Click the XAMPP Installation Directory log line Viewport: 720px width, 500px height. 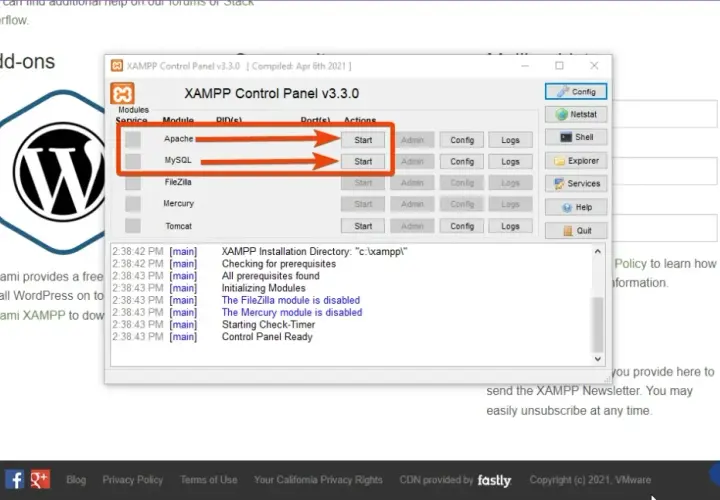(x=315, y=252)
